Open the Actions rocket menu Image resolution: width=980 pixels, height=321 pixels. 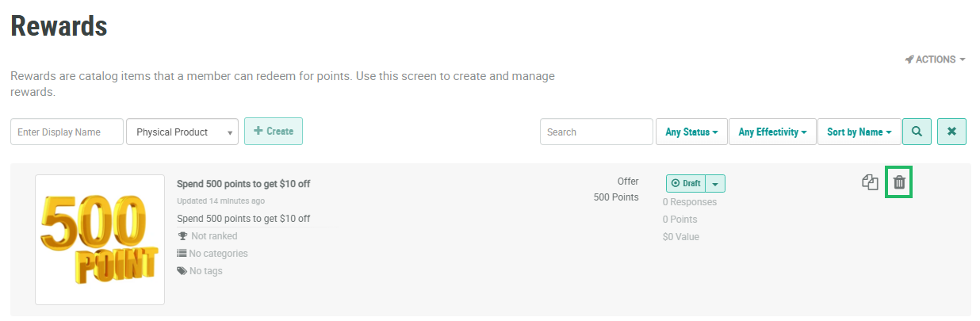point(935,59)
